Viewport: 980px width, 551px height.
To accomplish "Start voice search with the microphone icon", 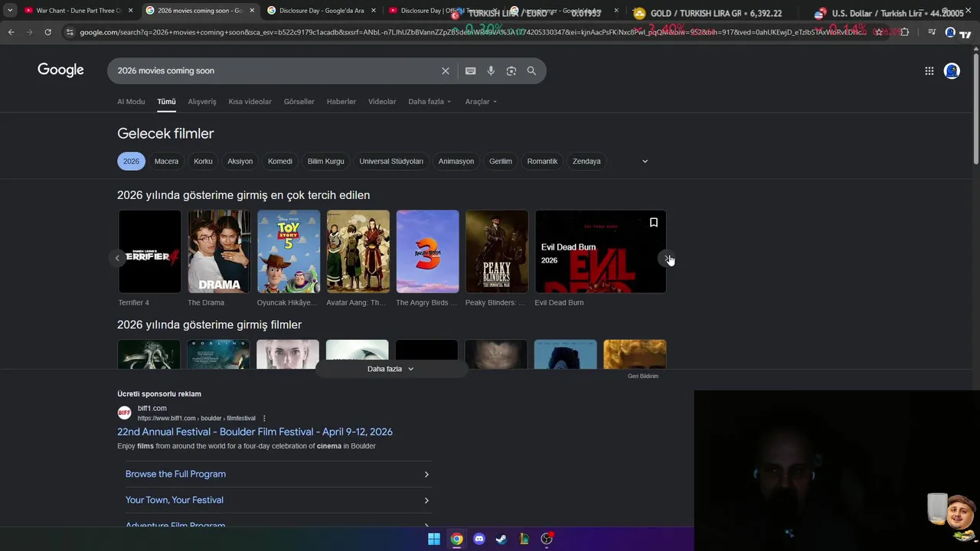I will 491,70.
